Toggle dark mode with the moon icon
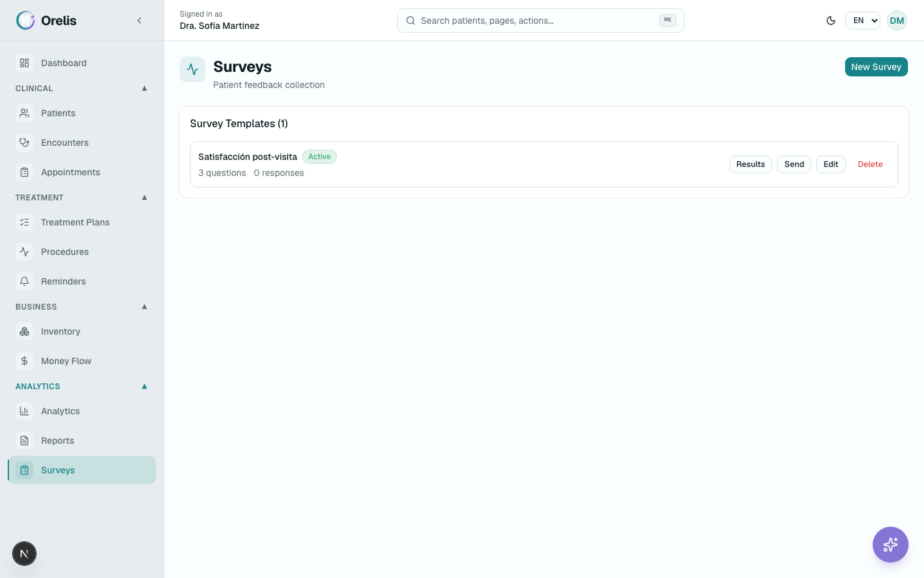This screenshot has width=924, height=578. tap(831, 21)
